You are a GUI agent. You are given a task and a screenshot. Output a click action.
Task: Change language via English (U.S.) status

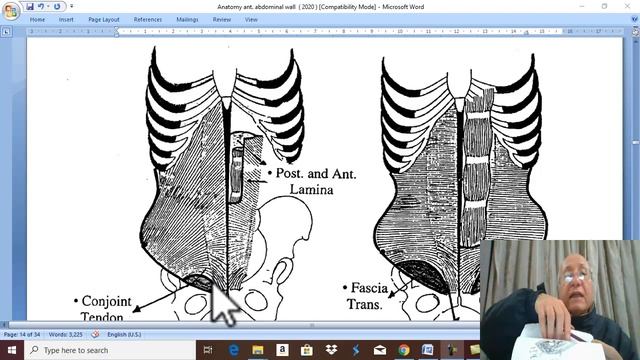coord(124,334)
